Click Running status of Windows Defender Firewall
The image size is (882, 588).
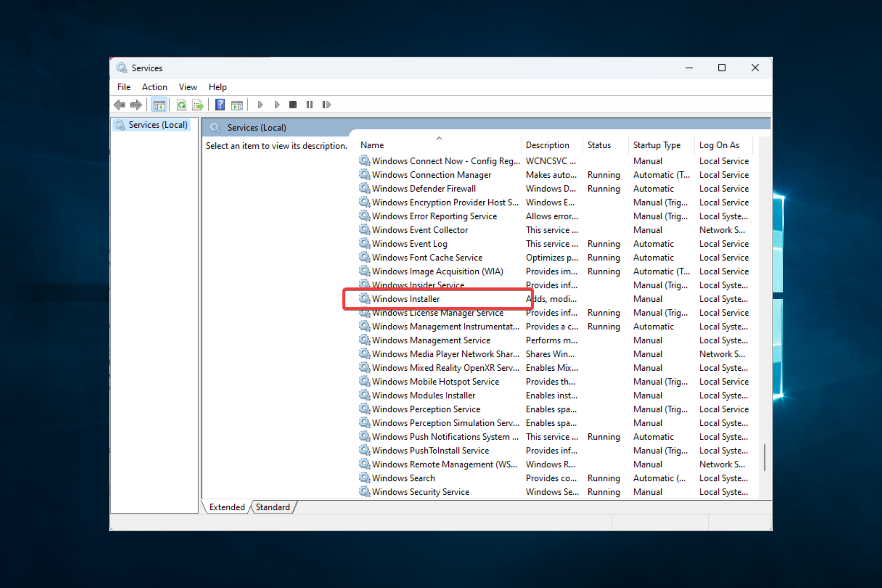point(604,188)
